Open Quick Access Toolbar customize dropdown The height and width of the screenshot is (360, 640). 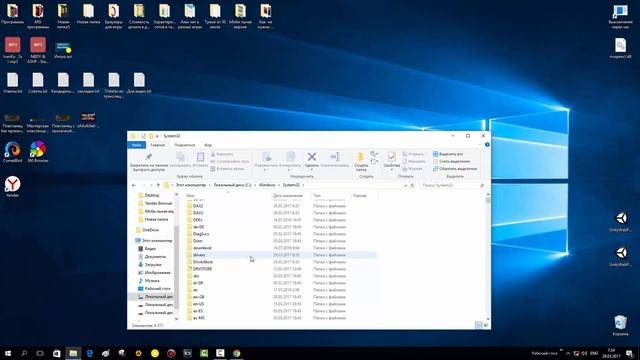[x=157, y=136]
